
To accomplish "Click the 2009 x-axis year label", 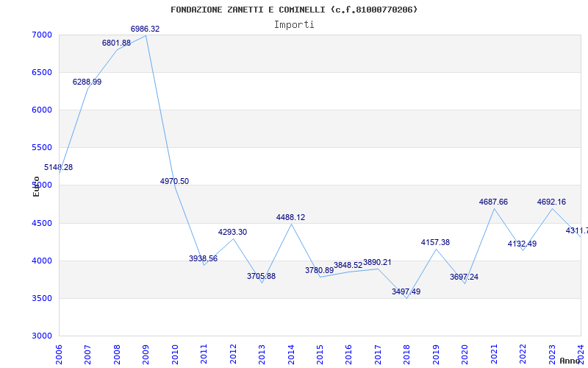I will click(x=146, y=355).
